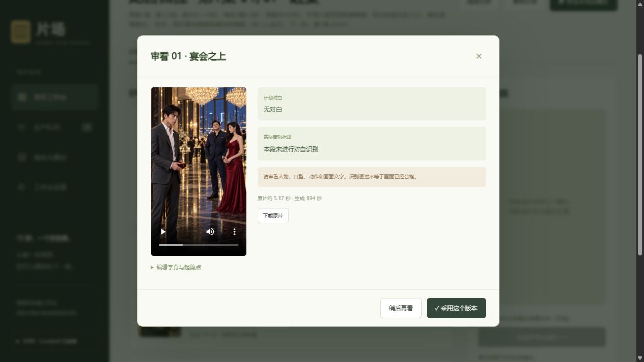Mute the video with the volume icon

210,232
